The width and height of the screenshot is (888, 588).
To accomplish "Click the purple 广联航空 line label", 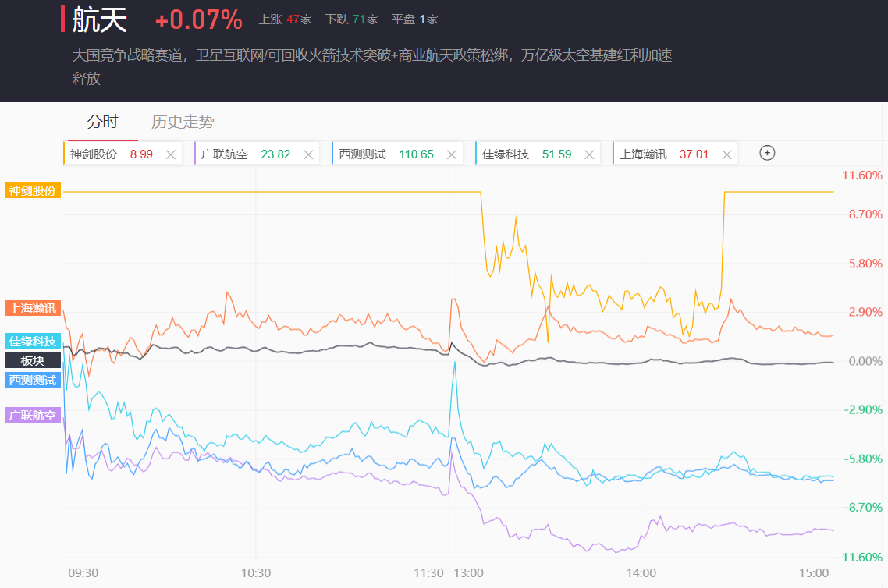I will 32,415.
